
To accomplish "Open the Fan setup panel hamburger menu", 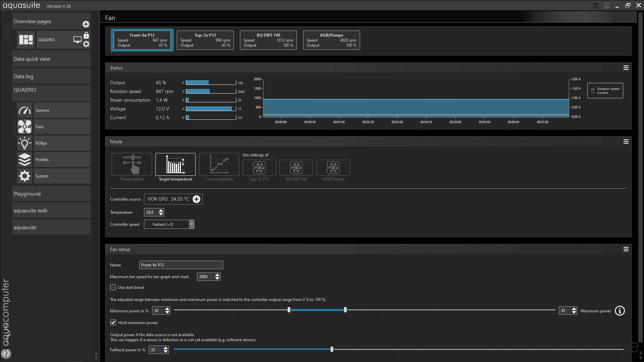I will [626, 249].
